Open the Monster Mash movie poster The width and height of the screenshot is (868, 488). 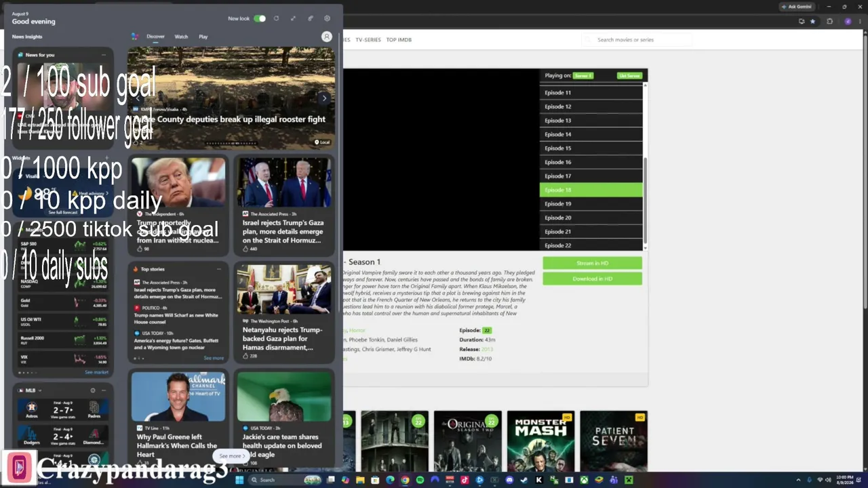click(x=540, y=441)
